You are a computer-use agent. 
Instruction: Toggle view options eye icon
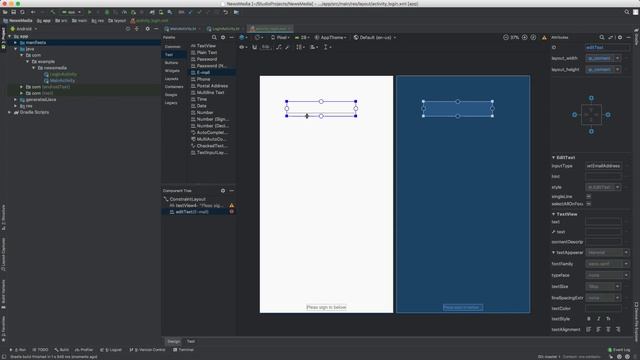click(x=242, y=47)
